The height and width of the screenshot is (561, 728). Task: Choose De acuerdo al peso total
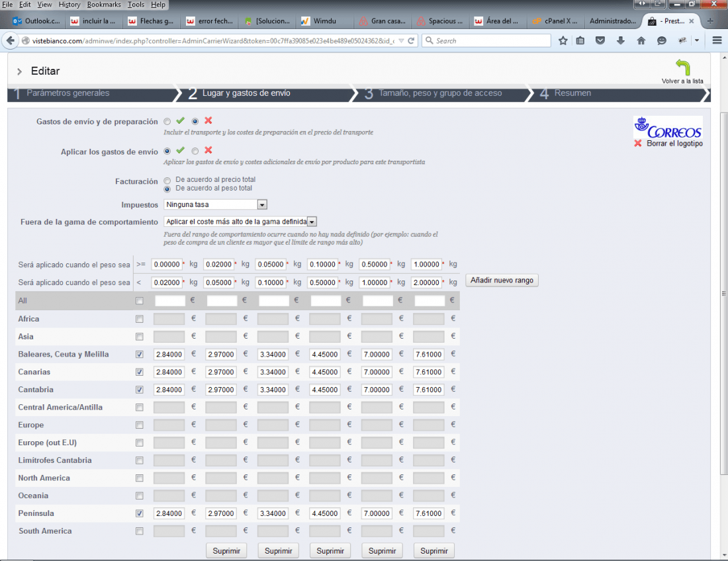click(x=167, y=189)
